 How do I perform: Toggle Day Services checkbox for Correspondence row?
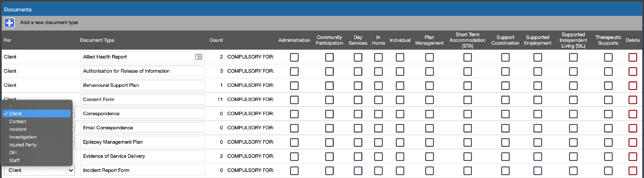[x=358, y=114]
